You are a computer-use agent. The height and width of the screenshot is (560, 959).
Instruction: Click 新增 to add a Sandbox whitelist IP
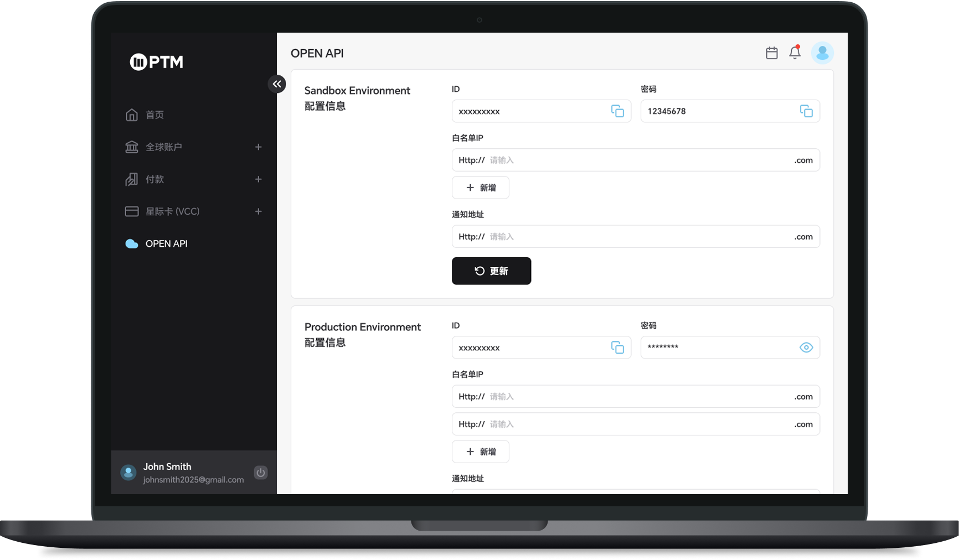480,187
